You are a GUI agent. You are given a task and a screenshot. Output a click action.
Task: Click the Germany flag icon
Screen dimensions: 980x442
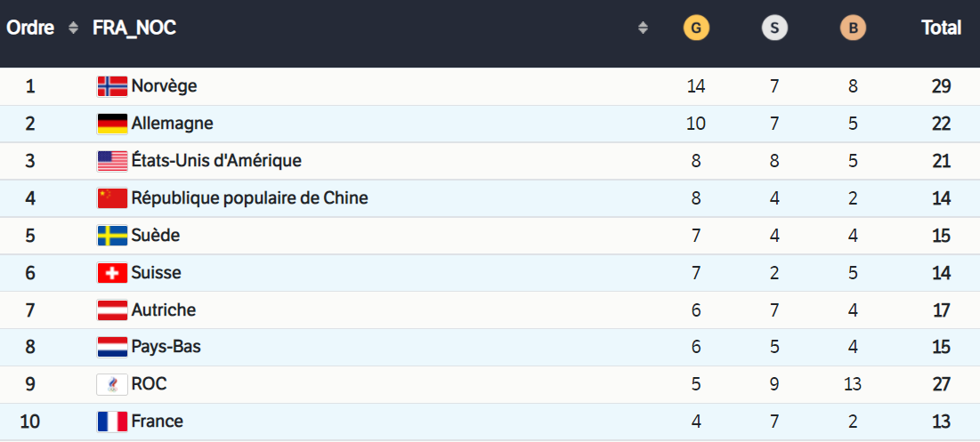pos(112,124)
